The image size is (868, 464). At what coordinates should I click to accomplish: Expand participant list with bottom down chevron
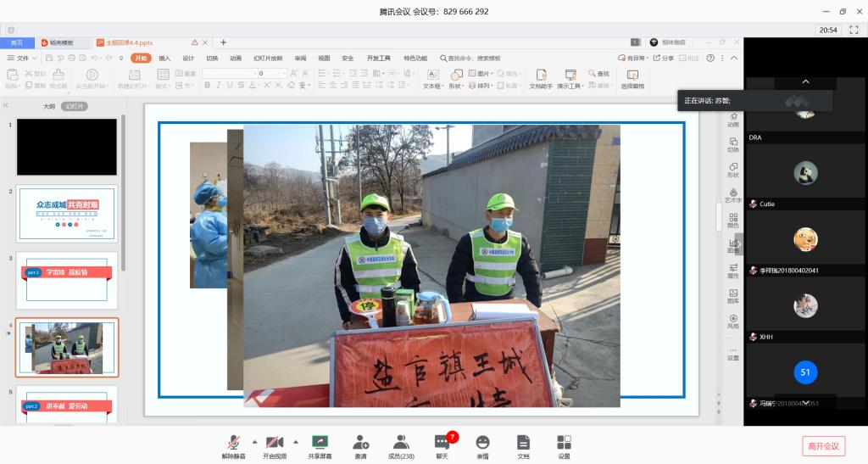[x=805, y=403]
